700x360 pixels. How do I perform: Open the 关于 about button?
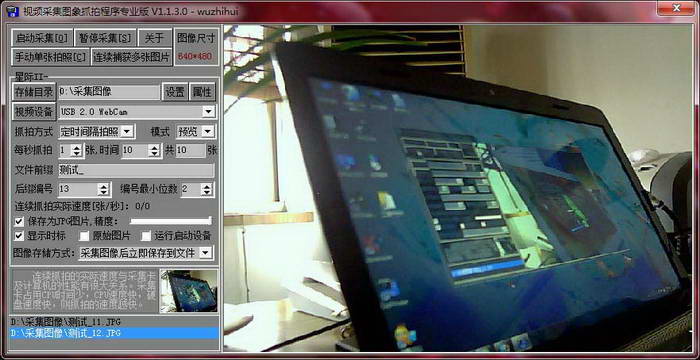click(155, 38)
